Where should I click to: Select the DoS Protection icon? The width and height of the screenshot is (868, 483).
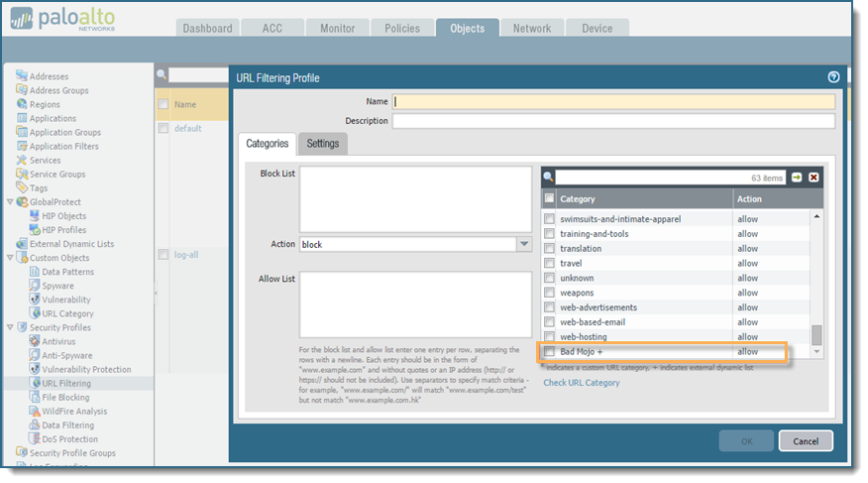(35, 438)
